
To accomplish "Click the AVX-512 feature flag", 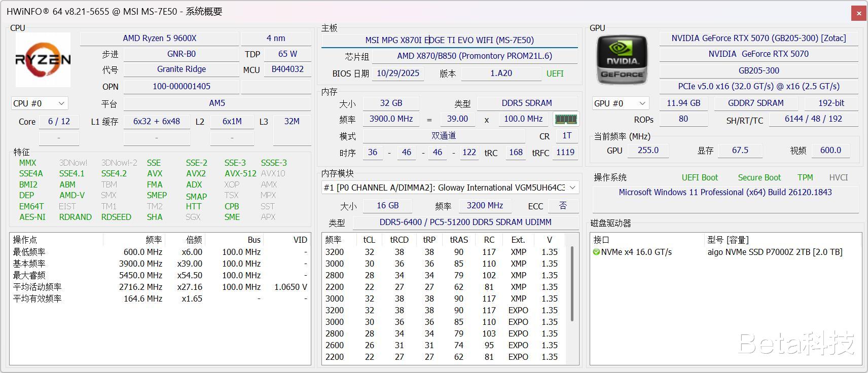I will pos(240,173).
